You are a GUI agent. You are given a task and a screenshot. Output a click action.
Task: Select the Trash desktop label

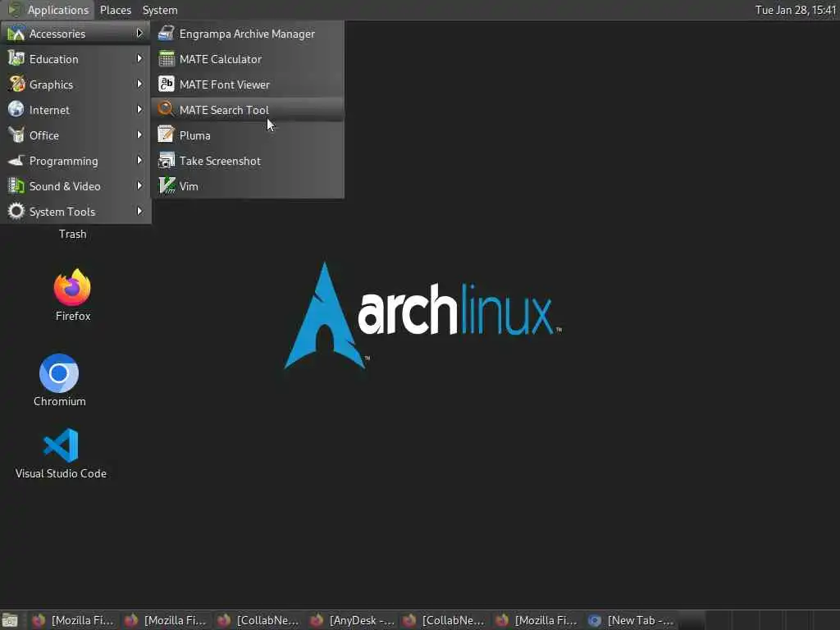[72, 234]
